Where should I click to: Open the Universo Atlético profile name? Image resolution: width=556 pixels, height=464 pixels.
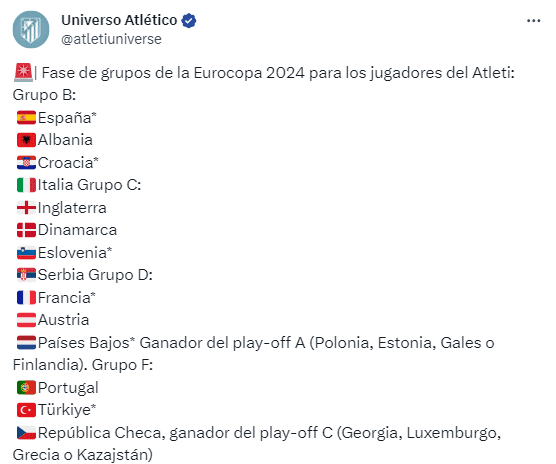pyautogui.click(x=119, y=20)
